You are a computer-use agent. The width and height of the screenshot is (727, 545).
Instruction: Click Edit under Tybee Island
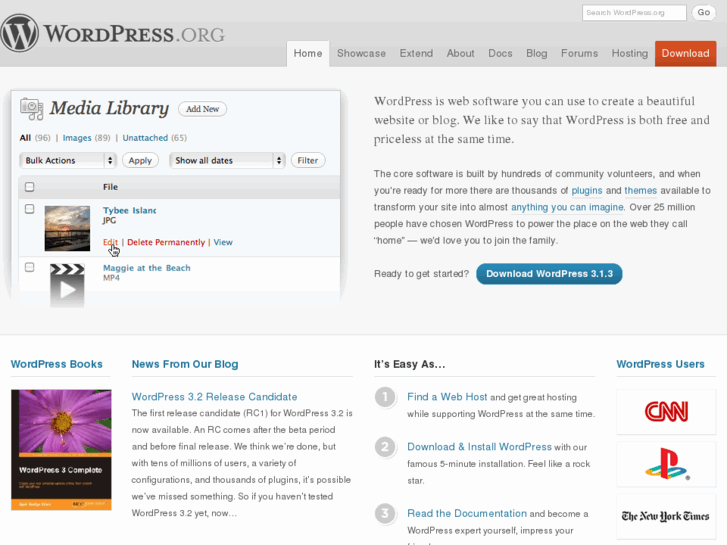(x=110, y=242)
